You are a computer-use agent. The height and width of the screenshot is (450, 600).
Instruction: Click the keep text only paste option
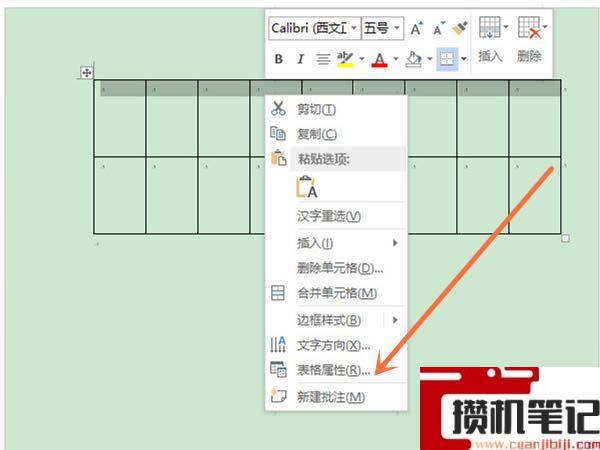(x=307, y=187)
